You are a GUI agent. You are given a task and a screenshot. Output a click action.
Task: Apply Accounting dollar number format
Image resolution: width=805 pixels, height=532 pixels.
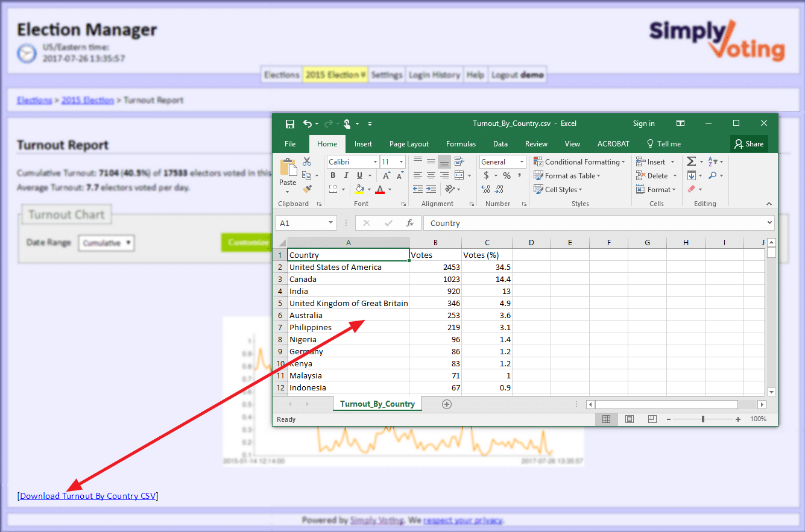(x=486, y=175)
